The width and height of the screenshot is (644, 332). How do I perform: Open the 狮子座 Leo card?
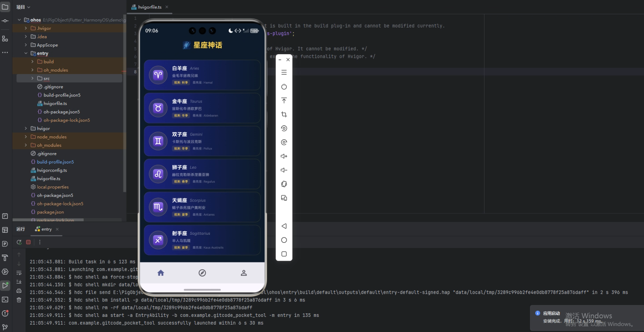point(202,174)
